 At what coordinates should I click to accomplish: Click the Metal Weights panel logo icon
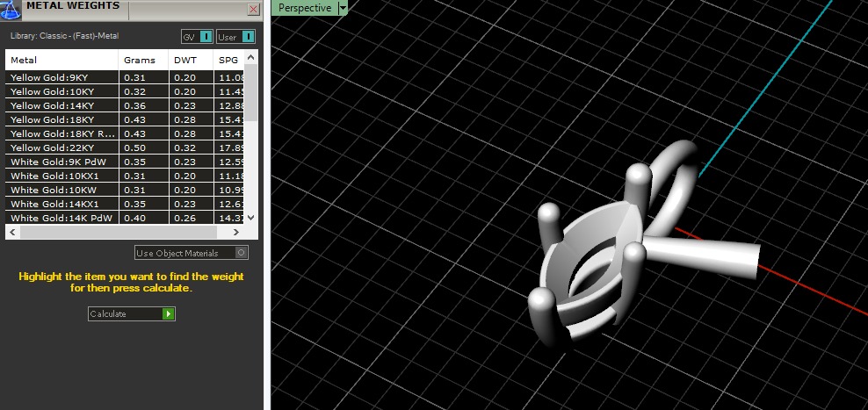(x=10, y=9)
